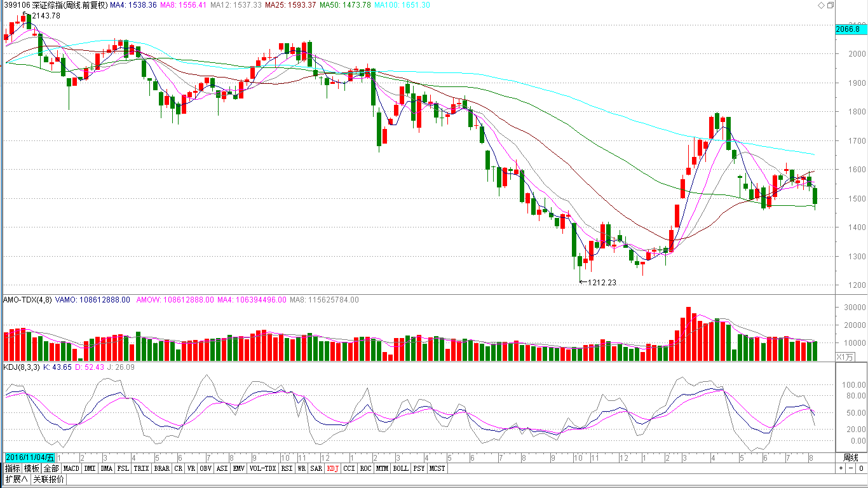Switch indicator to BOLL
Screen dimensions: 868x488
[400, 468]
